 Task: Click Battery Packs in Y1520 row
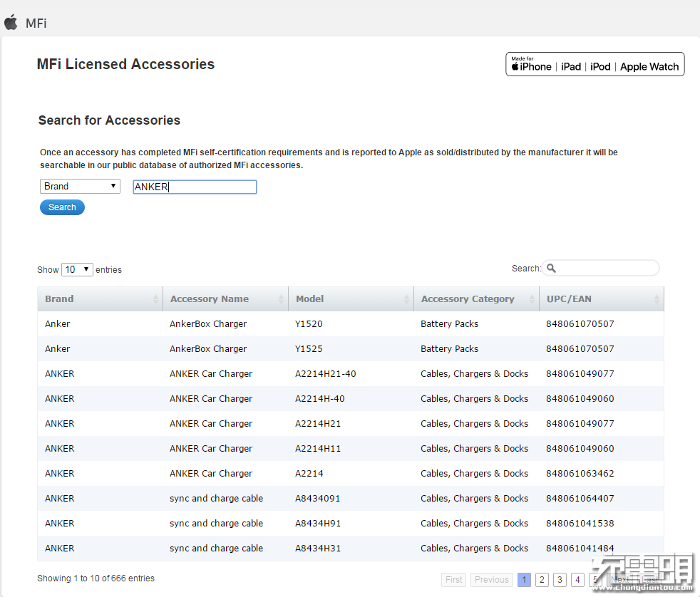(x=449, y=324)
